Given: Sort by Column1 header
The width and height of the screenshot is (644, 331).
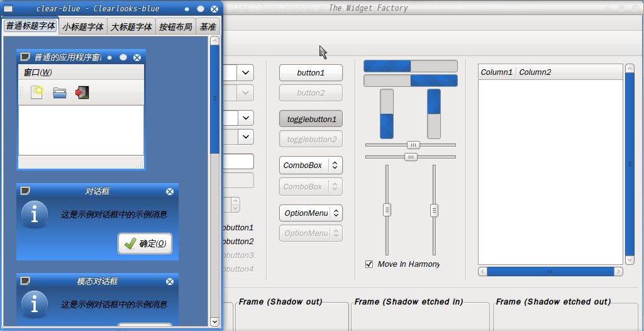Looking at the screenshot, I should click(x=497, y=72).
